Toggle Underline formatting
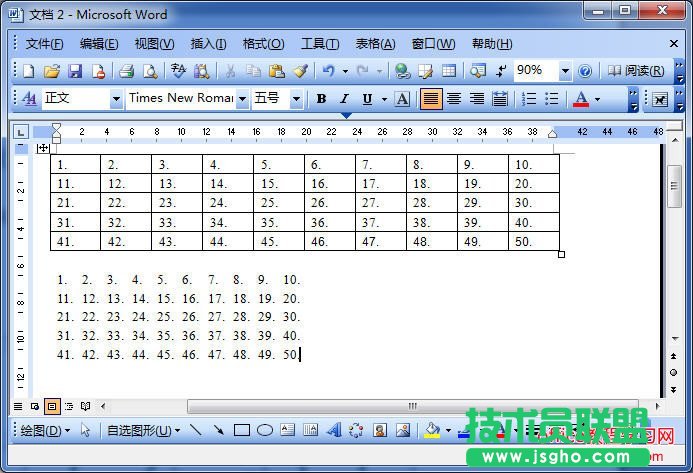Image resolution: width=693 pixels, height=473 pixels. pos(367,99)
